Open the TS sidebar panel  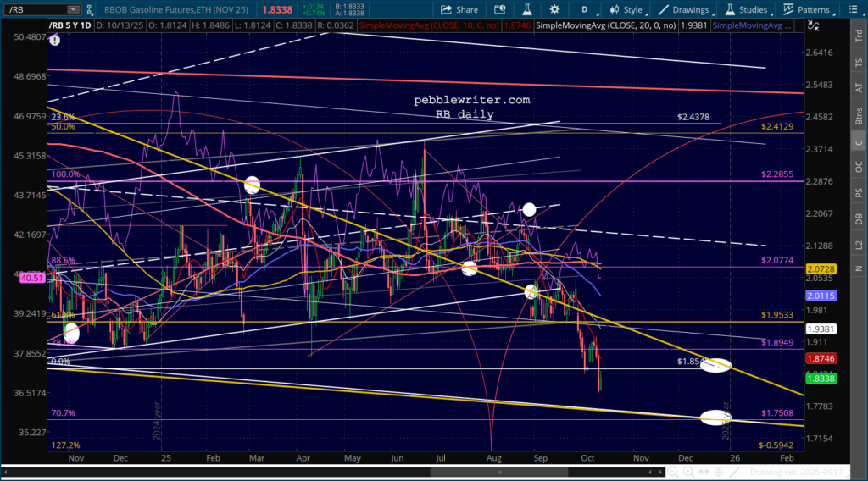[859, 63]
